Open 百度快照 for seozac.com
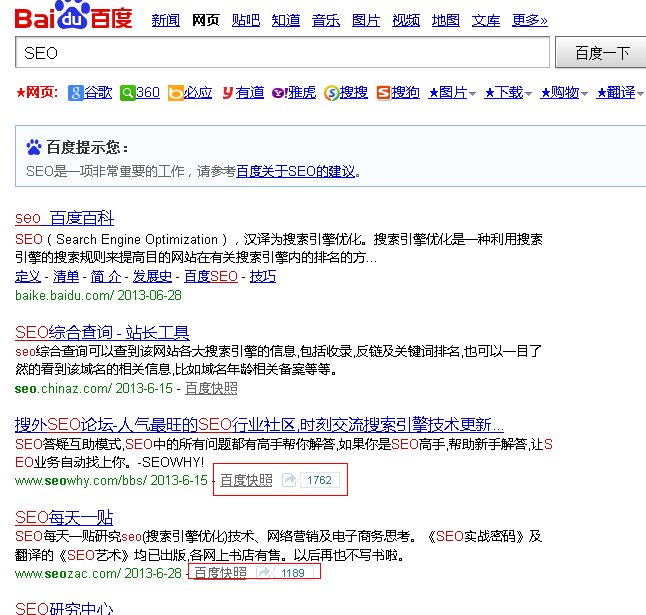This screenshot has height=615, width=646. [x=220, y=573]
